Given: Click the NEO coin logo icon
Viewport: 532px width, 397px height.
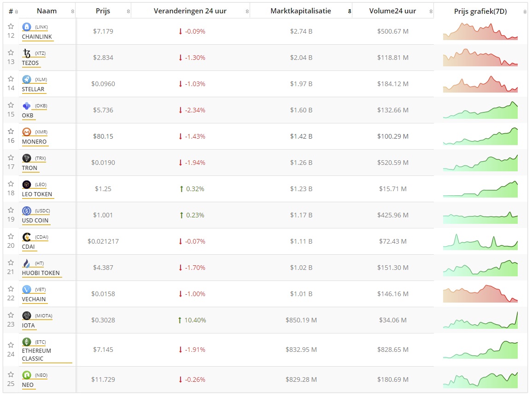Looking at the screenshot, I should 26,375.
